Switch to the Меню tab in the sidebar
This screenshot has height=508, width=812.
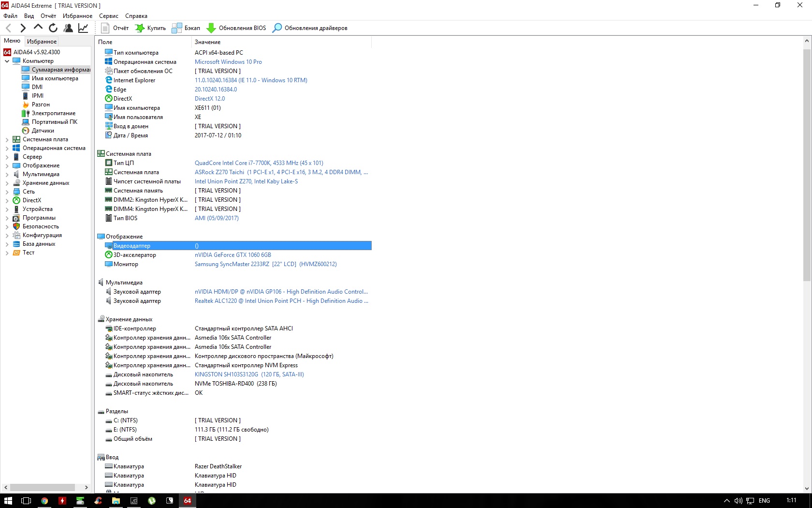click(12, 41)
